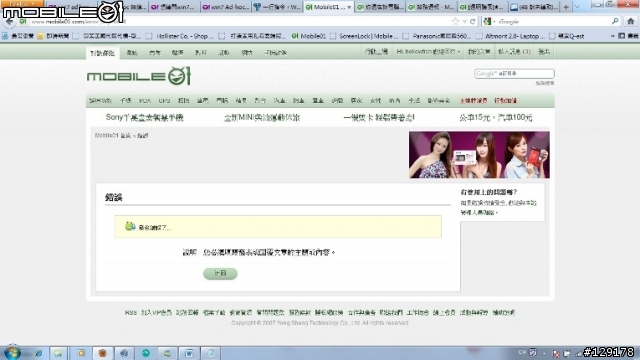The height and width of the screenshot is (360, 640).
Task: Open 'ScreenLock | Mobile' bookmark
Action: tap(364, 36)
